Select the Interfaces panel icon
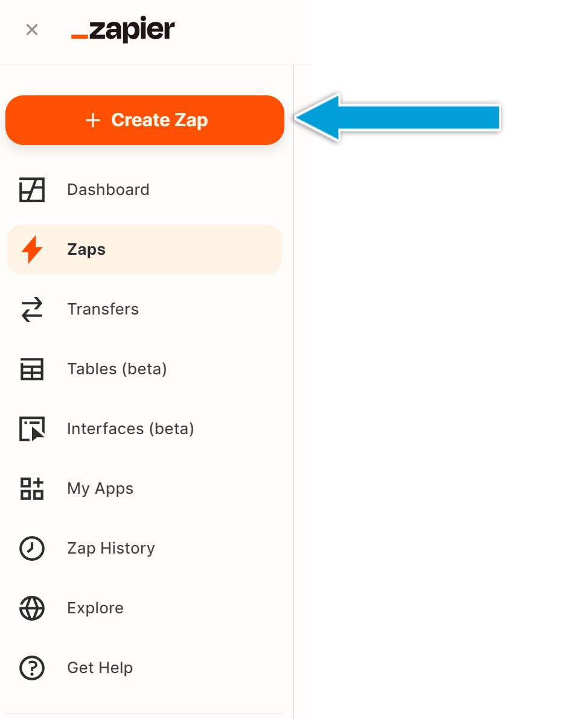 [x=31, y=429]
